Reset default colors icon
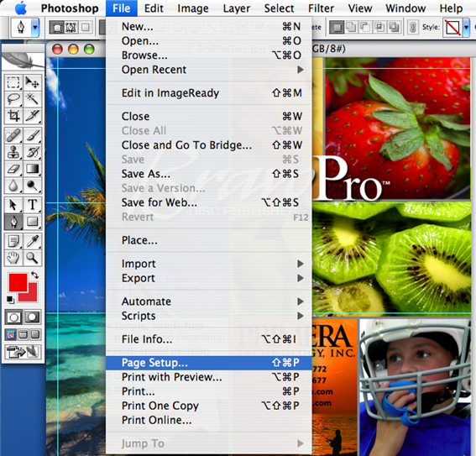 point(10,299)
